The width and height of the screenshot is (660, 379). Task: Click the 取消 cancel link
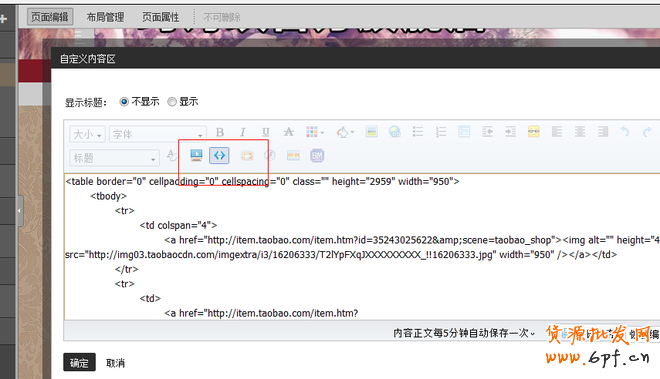115,363
